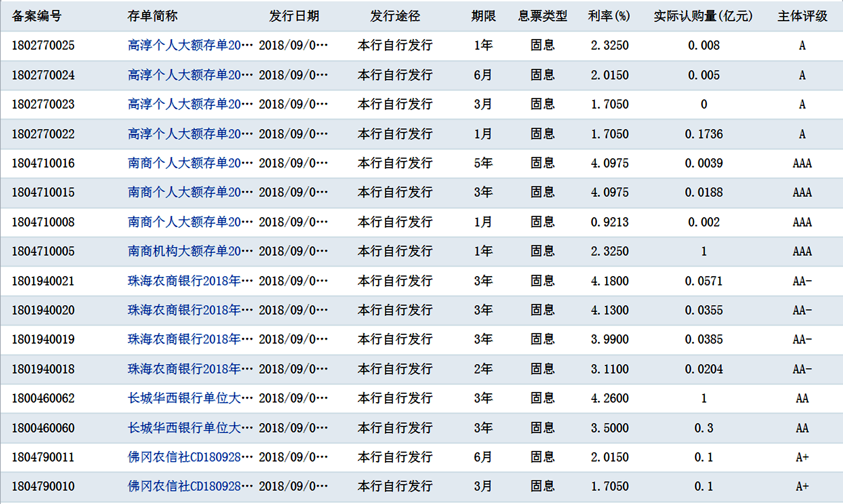Select the filing number 1804790011
Viewport: 843px width, 504px height.
click(43, 457)
